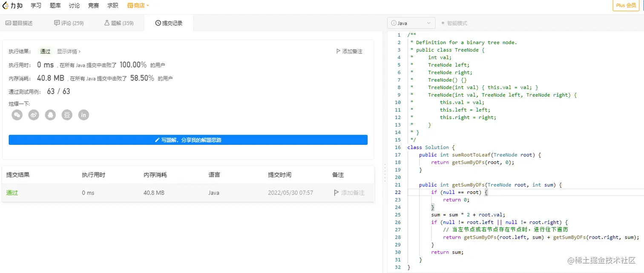Viewport: 644px width, 273px height.
Task: Toggle 智能模式 smart mode
Action: pos(454,23)
